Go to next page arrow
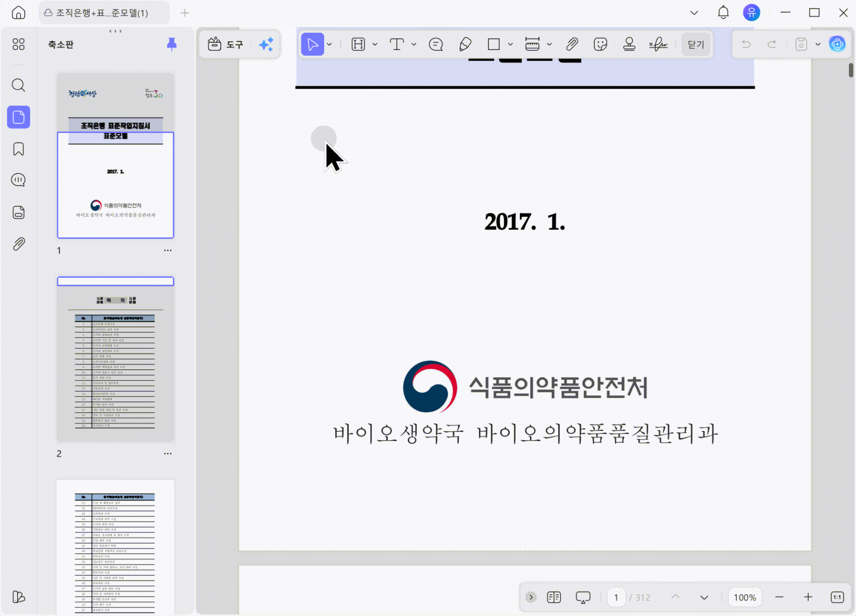This screenshot has height=616, width=856. click(x=704, y=597)
